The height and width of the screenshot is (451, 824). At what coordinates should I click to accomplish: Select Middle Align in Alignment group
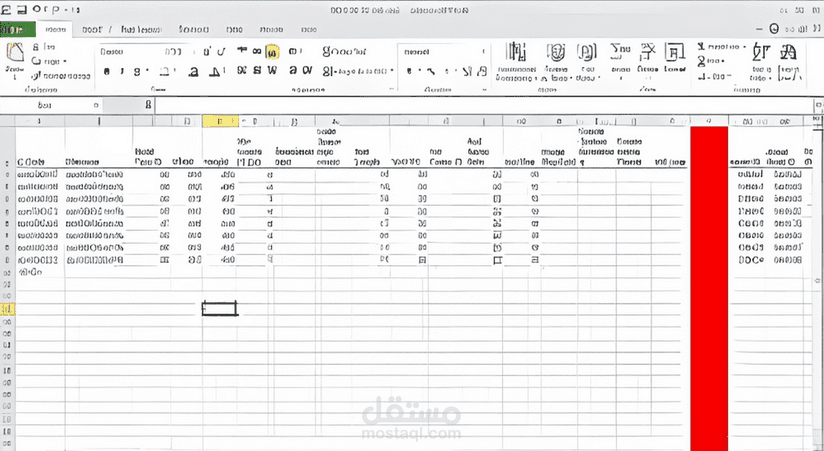coord(257,51)
